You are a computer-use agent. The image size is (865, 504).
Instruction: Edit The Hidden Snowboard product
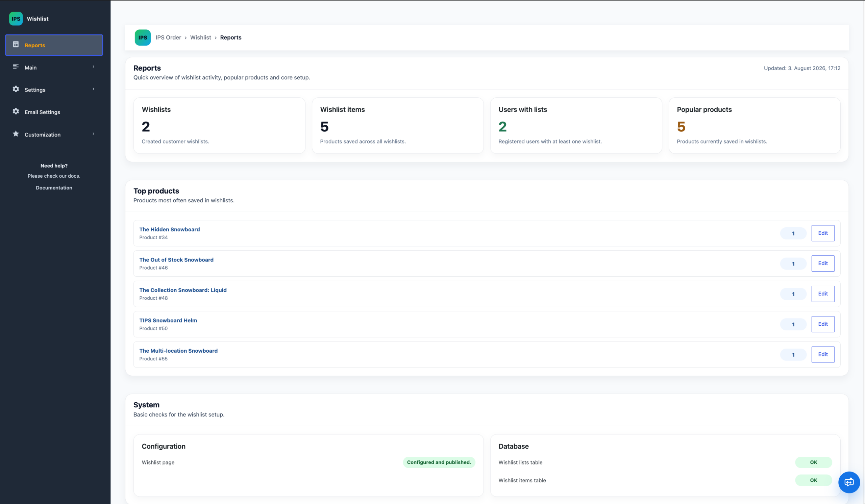823,233
